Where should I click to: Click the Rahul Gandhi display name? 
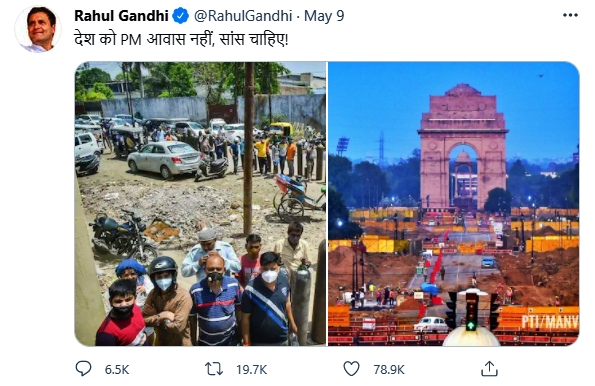[121, 16]
